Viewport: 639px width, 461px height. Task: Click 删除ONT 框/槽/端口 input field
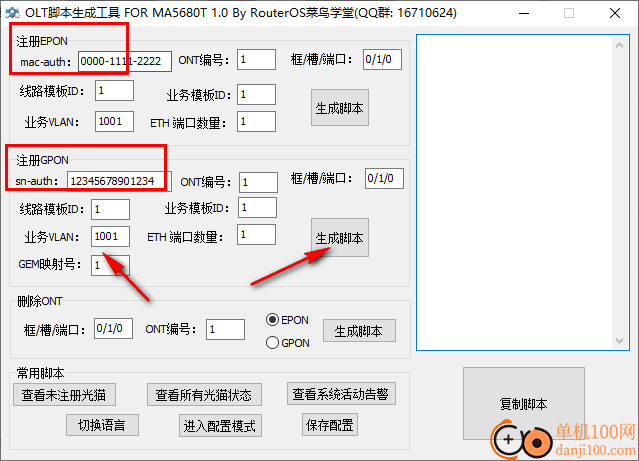113,329
